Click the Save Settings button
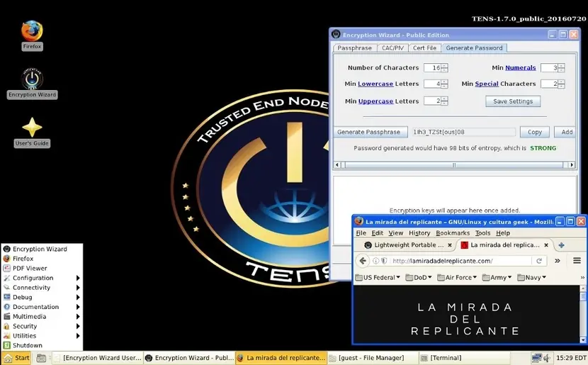This screenshot has height=365, width=588. pos(513,101)
